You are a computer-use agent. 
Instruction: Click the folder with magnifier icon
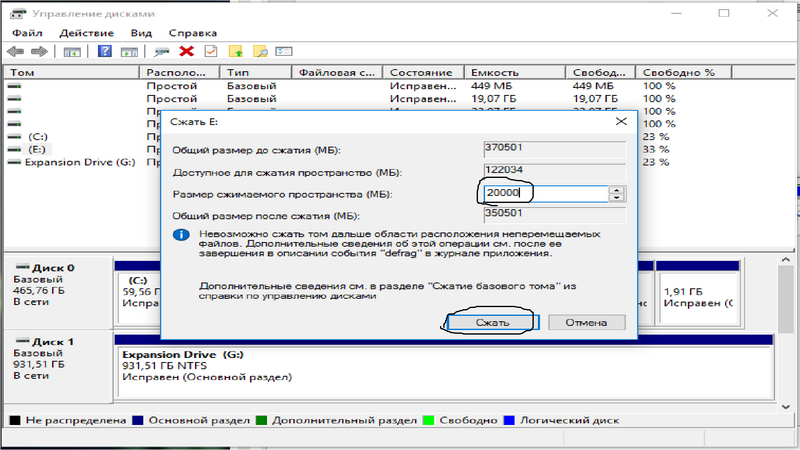click(x=260, y=51)
